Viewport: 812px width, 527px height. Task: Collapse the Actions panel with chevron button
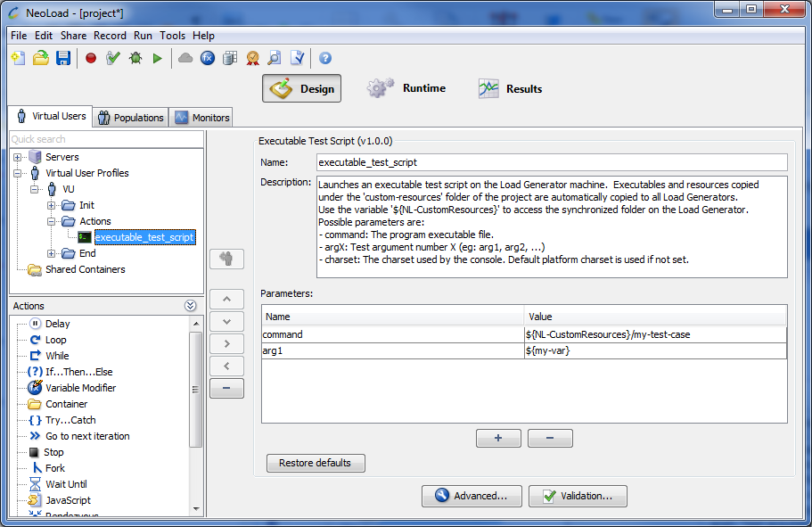pos(190,306)
